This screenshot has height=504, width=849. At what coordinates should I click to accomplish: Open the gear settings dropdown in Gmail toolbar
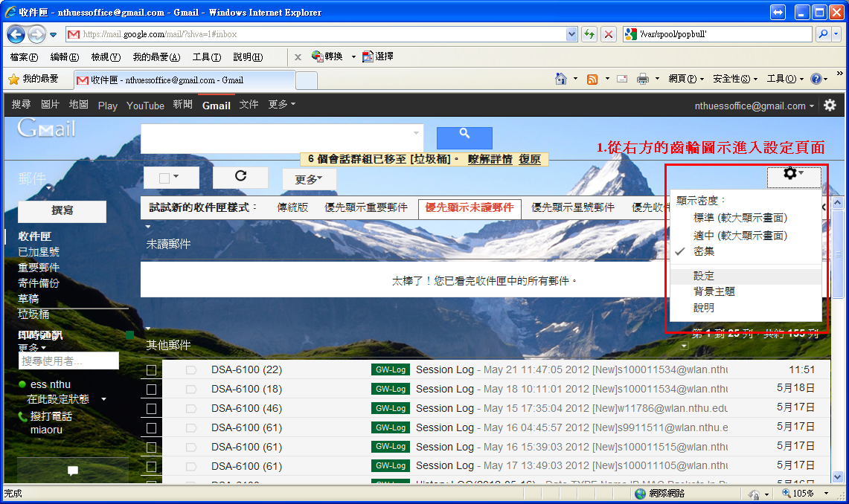pyautogui.click(x=794, y=175)
